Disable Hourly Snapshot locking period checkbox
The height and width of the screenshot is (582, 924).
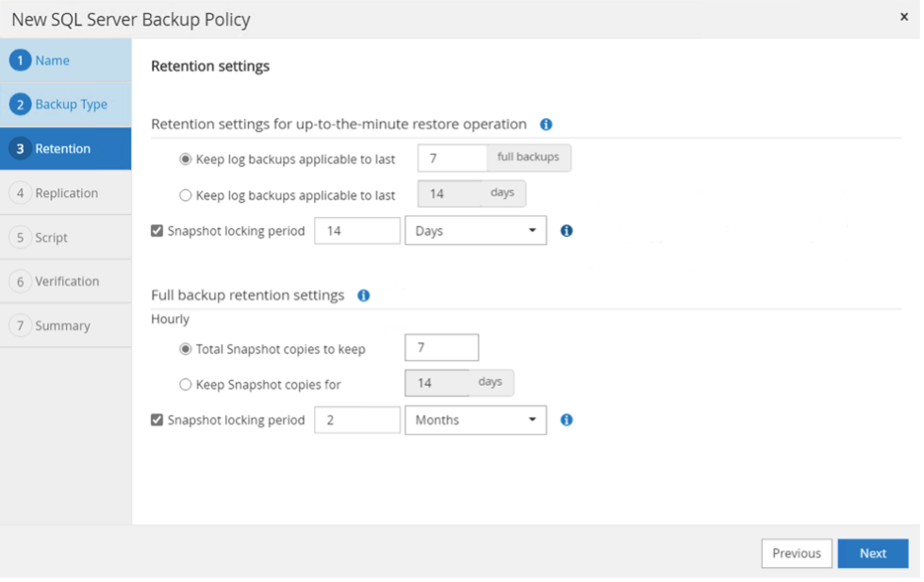coord(157,420)
